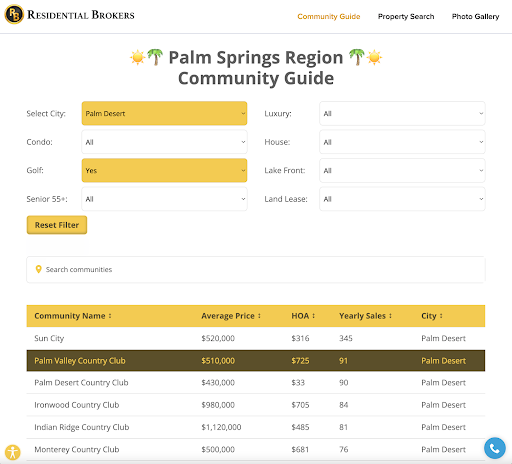Click the Average Price column header
This screenshot has height=464, width=512.
pyautogui.click(x=228, y=316)
